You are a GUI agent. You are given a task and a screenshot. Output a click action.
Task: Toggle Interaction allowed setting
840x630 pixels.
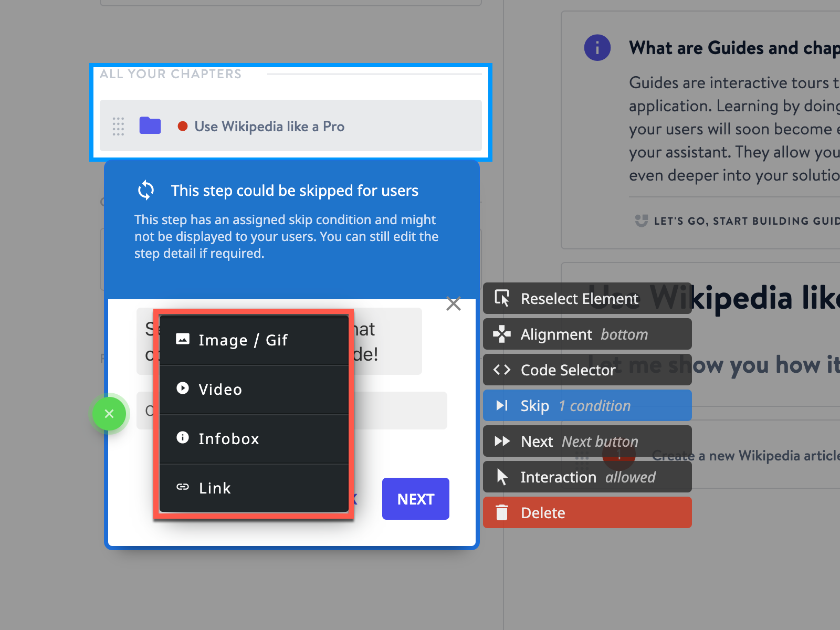pos(587,477)
